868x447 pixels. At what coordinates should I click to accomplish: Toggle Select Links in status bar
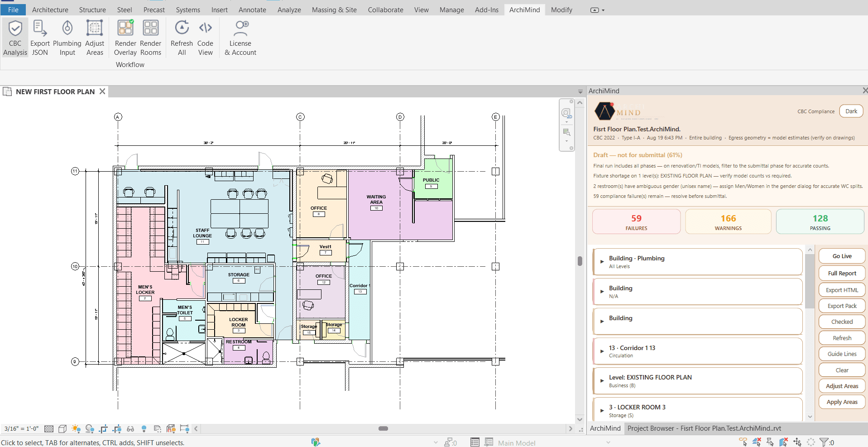point(743,442)
